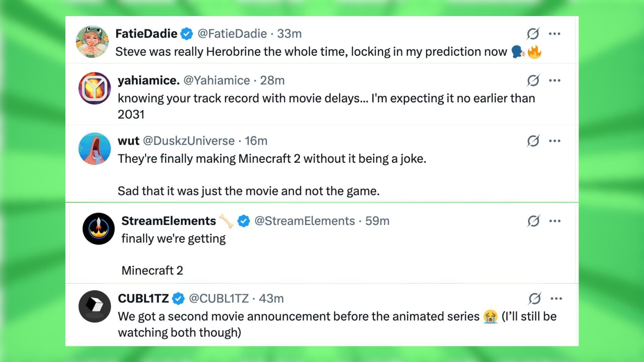Open yahiamice's profile avatar
The height and width of the screenshot is (362, 644).
[x=95, y=88]
